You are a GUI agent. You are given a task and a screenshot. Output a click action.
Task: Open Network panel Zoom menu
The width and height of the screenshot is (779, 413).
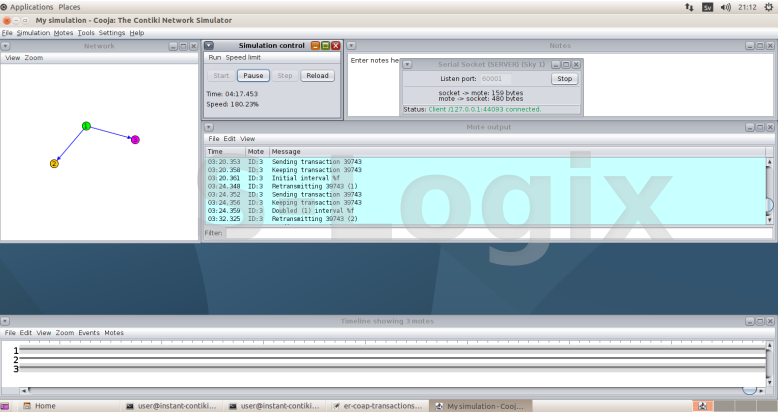[x=34, y=58]
